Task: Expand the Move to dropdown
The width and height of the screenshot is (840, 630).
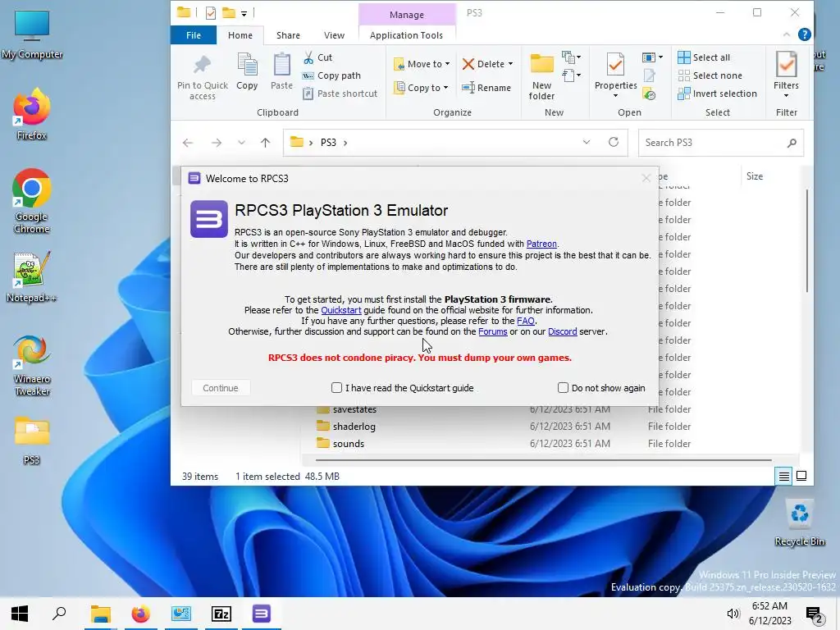Action: click(447, 64)
